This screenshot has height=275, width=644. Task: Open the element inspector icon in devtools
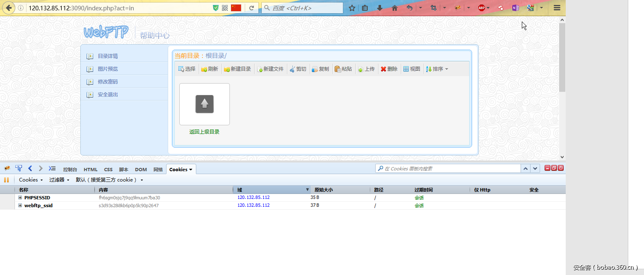pos(19,168)
